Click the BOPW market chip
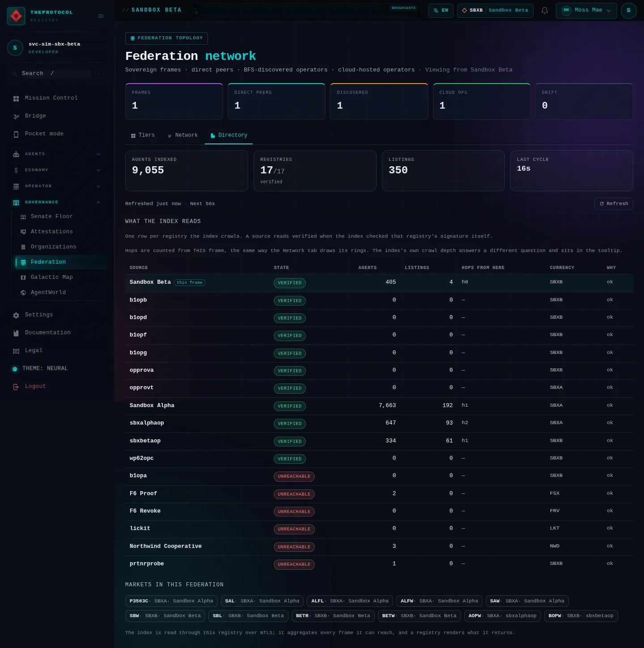This screenshot has width=644, height=648. click(x=581, y=616)
